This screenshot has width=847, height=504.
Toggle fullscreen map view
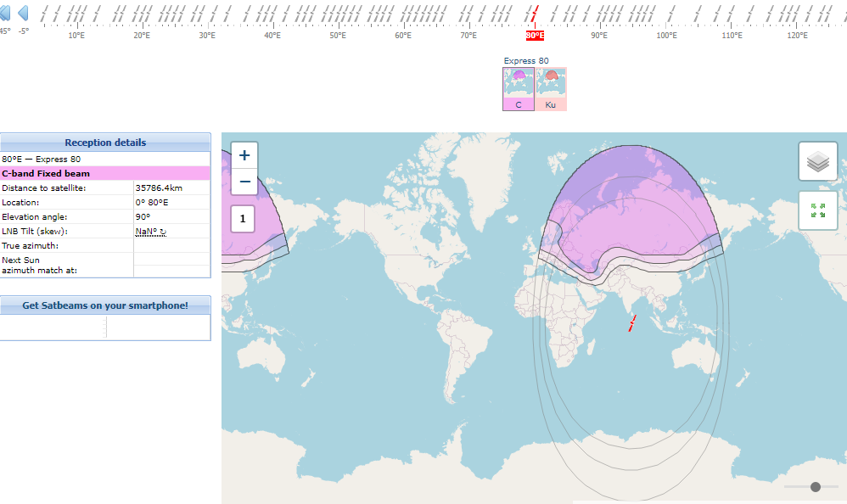pos(817,210)
